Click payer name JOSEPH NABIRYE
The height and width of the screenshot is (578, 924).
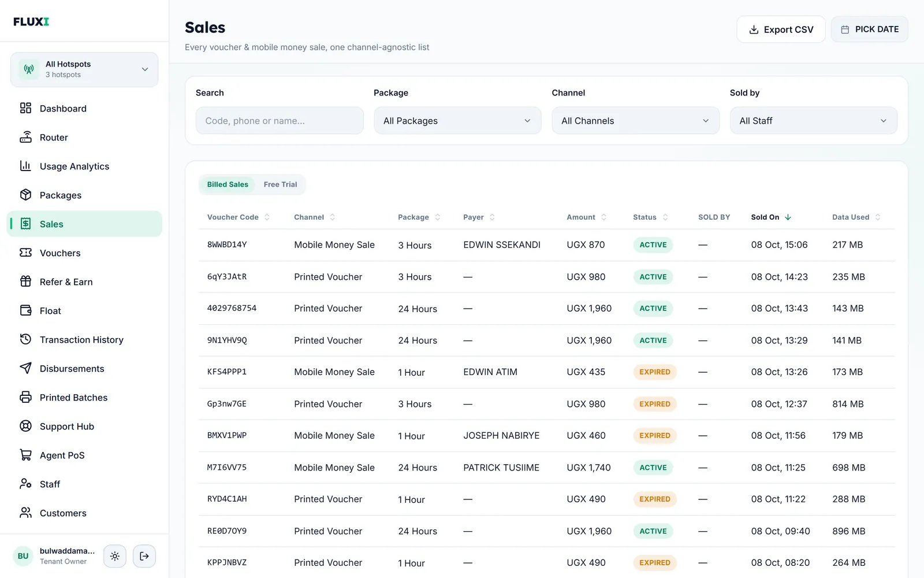pos(501,435)
